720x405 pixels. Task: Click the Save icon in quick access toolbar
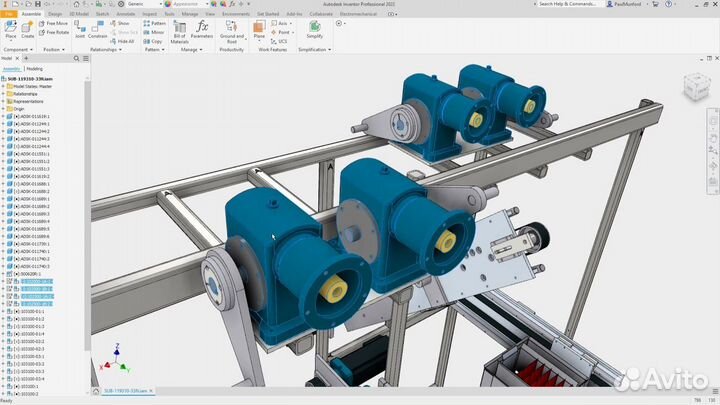tap(38, 4)
